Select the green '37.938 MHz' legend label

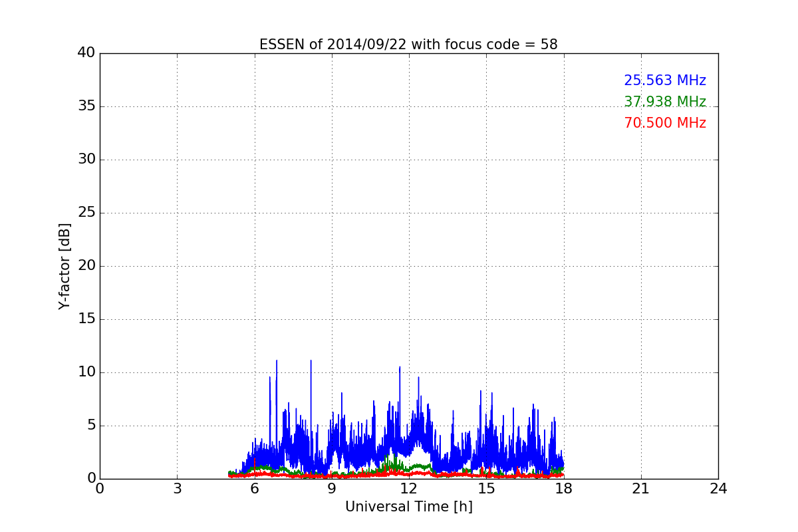[665, 102]
